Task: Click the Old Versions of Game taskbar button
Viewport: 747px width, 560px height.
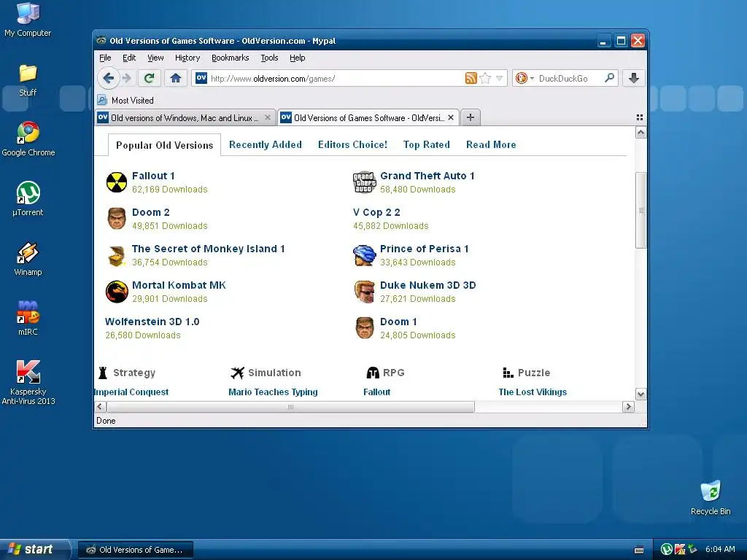Action: tap(136, 550)
